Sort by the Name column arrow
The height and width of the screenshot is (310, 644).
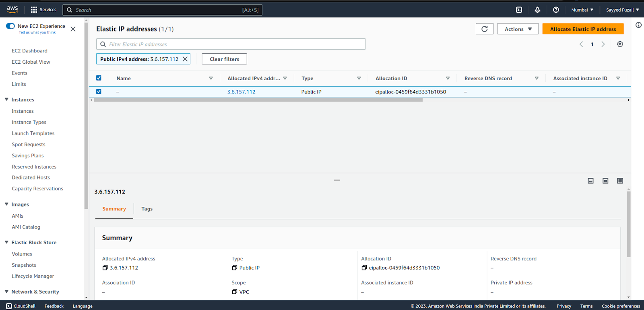[x=211, y=78]
